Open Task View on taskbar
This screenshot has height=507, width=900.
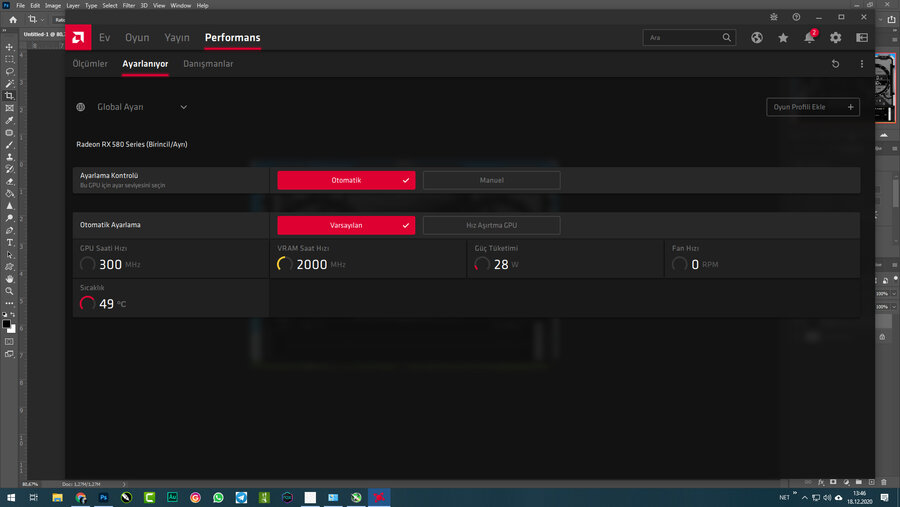pos(33,497)
